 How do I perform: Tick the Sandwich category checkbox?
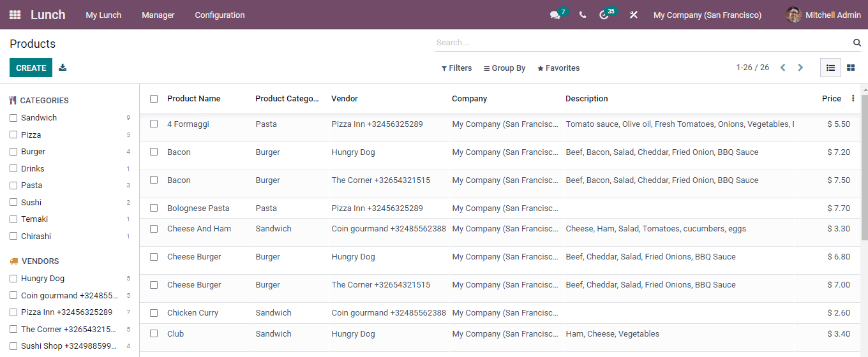(x=13, y=118)
